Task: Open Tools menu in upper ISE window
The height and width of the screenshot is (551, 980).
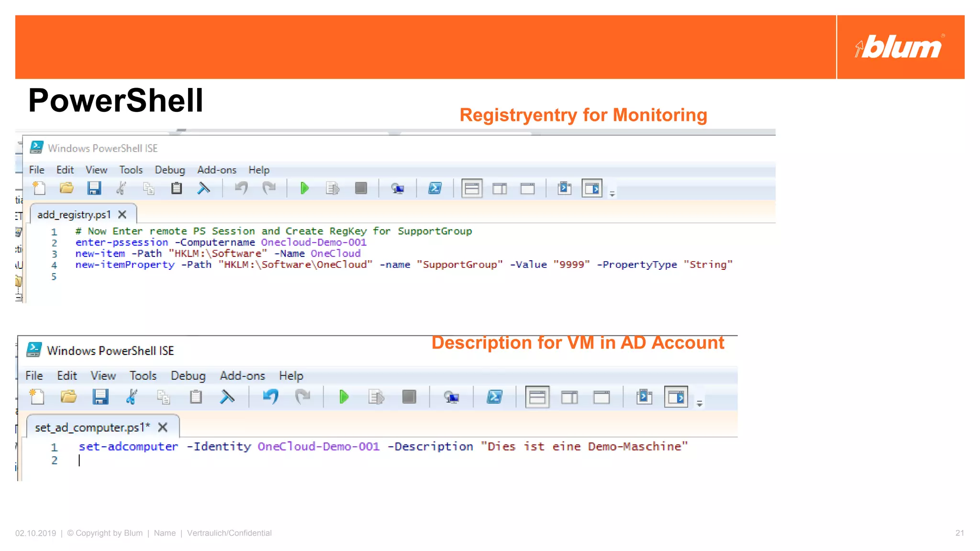Action: [x=131, y=170]
